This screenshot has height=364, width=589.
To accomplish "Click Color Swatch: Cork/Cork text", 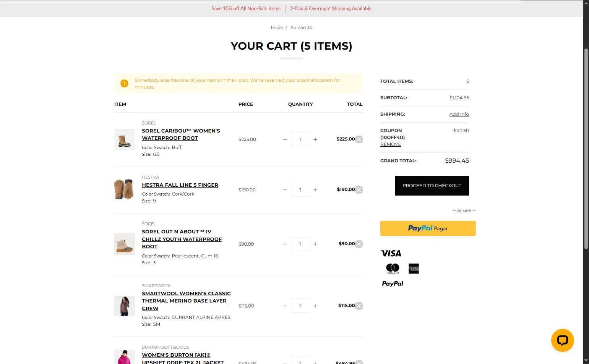I will coord(168,194).
